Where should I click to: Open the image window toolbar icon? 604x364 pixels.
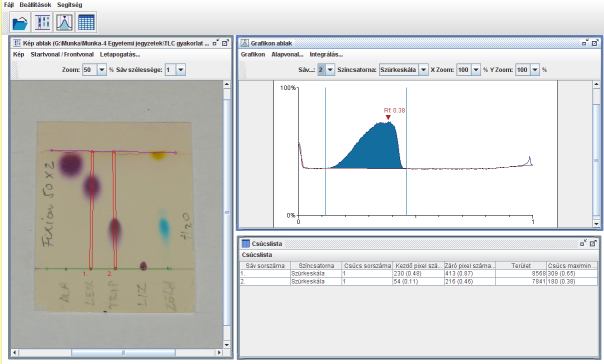[x=42, y=22]
